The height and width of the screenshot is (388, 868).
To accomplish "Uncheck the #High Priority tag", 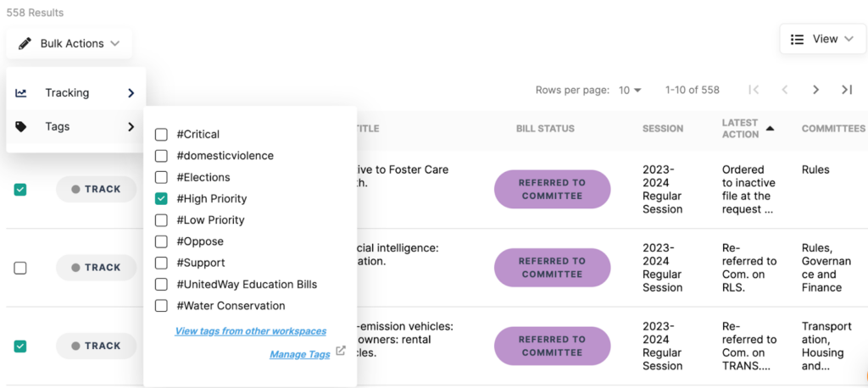I will 161,199.
